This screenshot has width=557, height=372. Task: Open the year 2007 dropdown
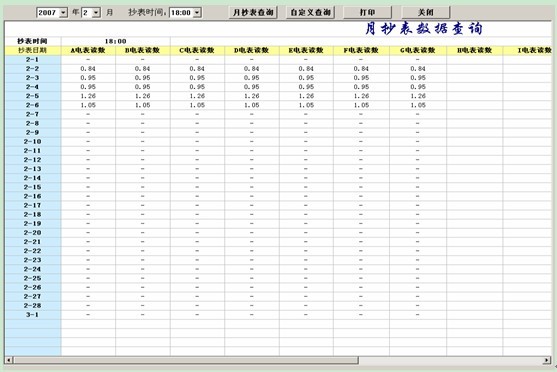tap(63, 13)
